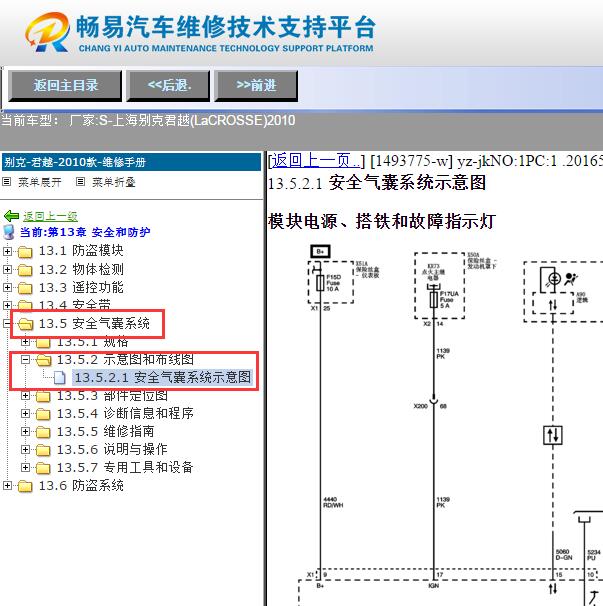Select 当前:第13章 安全和防护 heading
Viewport: 603px width, 606px height.
click(x=85, y=232)
